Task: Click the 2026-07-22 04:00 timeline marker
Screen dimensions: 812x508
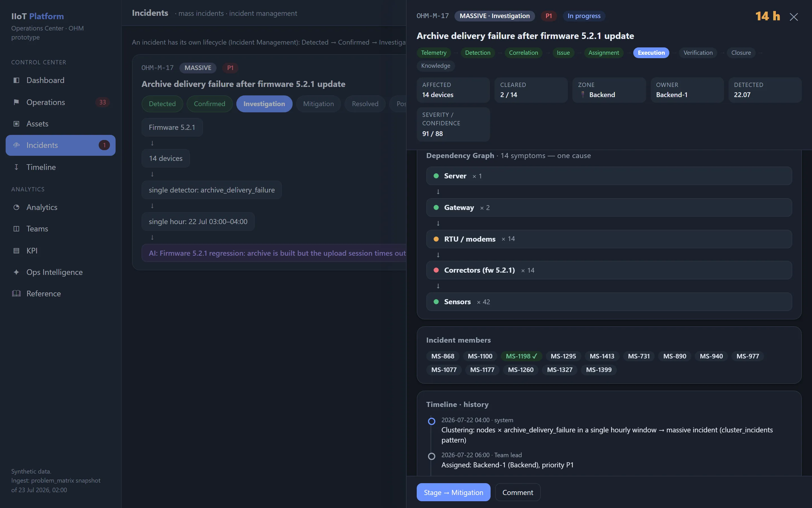Action: pos(432,421)
